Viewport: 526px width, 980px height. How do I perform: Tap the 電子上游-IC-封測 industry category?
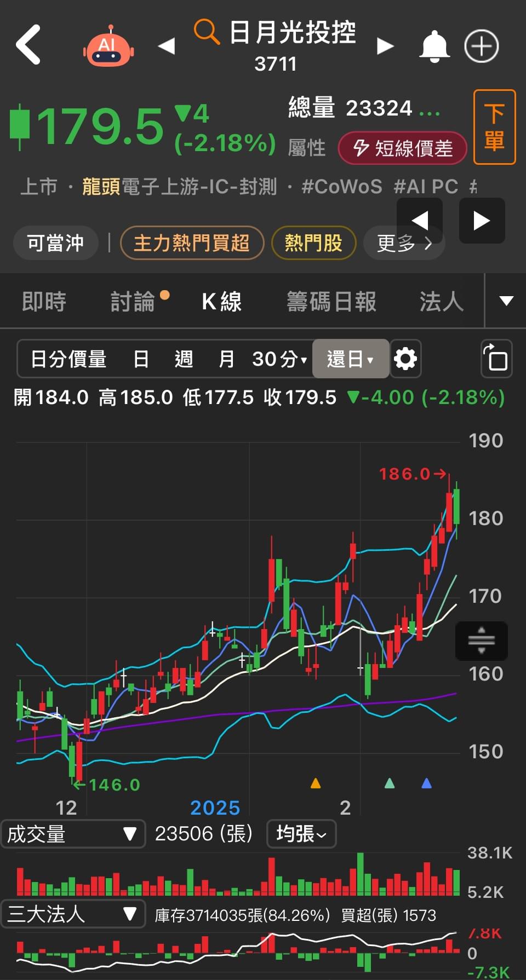pos(199,187)
